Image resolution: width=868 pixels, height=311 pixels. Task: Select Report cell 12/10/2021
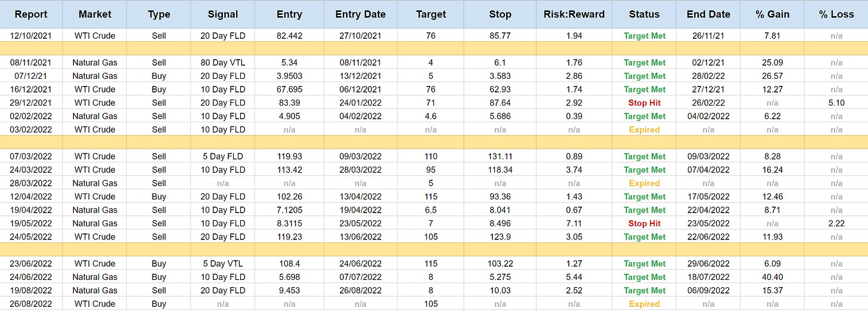pos(30,36)
